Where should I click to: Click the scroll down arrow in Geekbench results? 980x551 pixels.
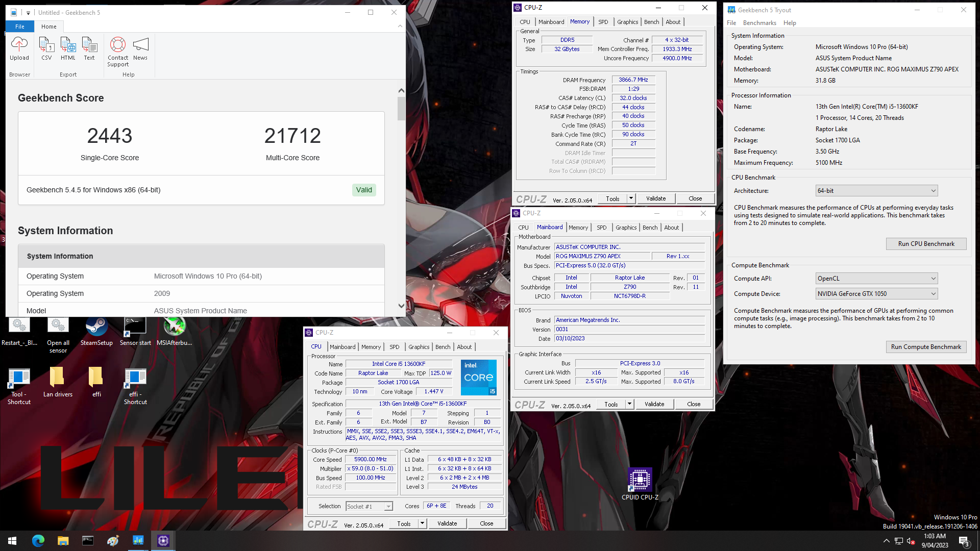(401, 306)
